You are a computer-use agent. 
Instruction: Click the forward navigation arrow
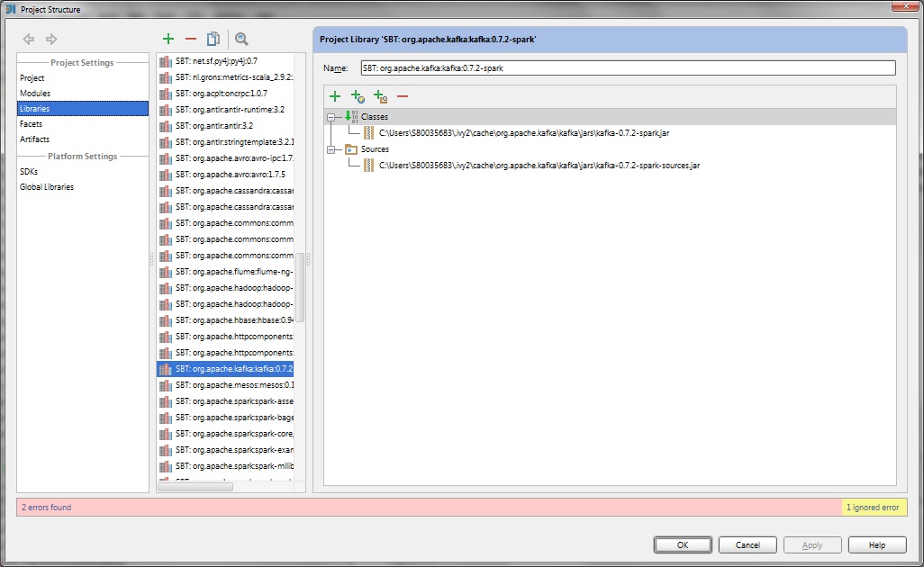[51, 39]
